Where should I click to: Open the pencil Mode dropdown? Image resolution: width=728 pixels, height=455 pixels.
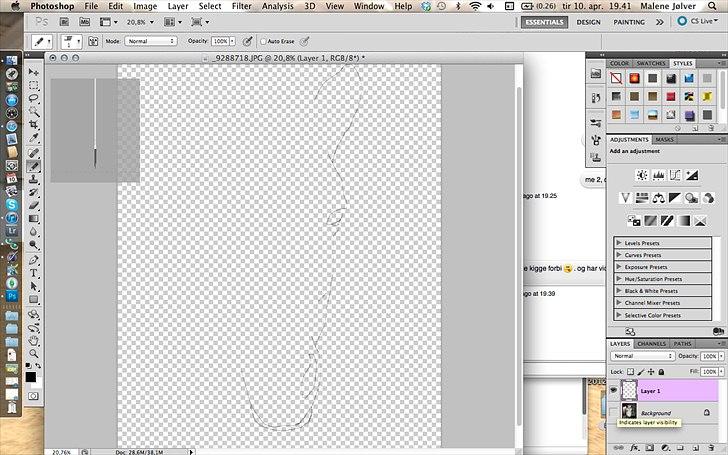(x=151, y=42)
